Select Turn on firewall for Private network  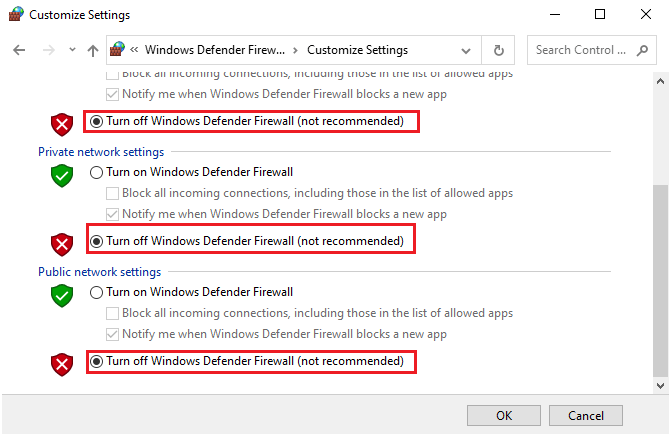(x=96, y=172)
